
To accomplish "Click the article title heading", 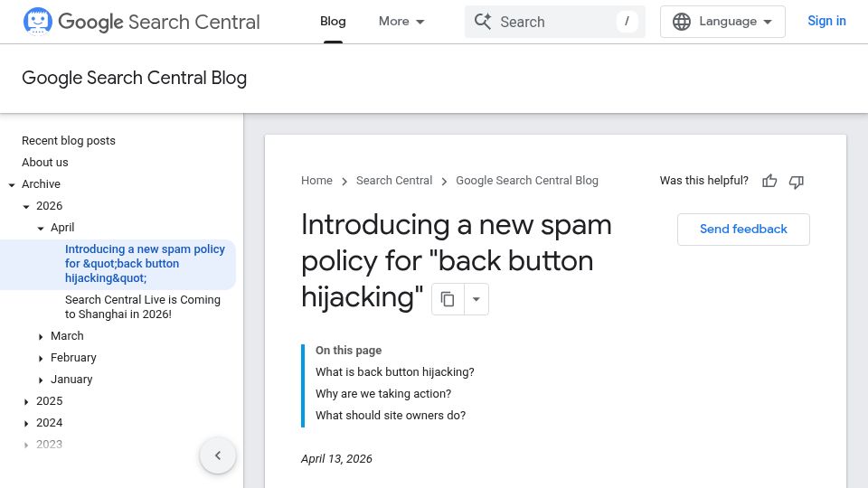I will pyautogui.click(x=456, y=260).
